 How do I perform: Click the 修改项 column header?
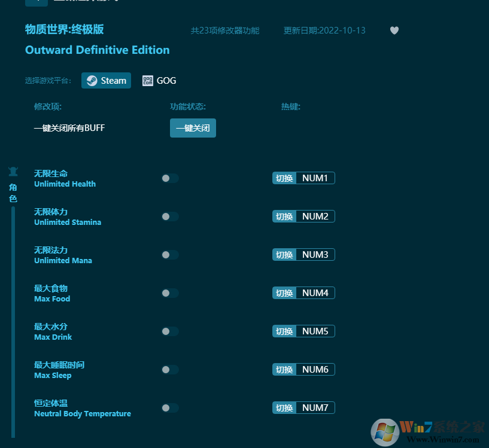[x=48, y=106]
